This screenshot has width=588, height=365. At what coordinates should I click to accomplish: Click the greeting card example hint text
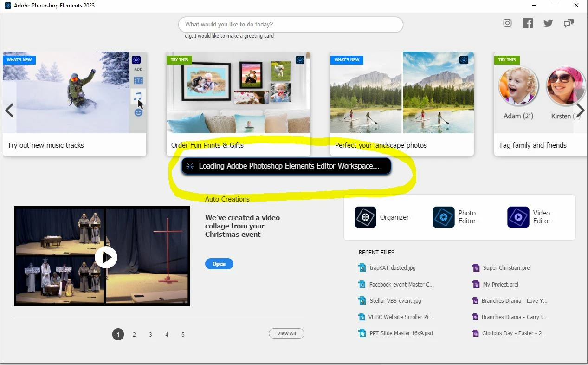click(229, 36)
